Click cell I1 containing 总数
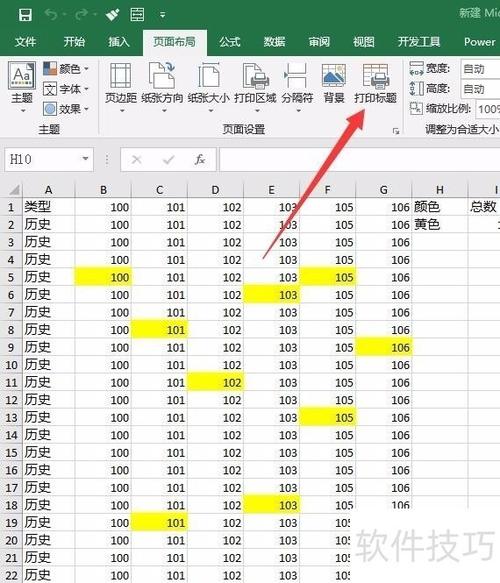This screenshot has width=500, height=583. [484, 207]
